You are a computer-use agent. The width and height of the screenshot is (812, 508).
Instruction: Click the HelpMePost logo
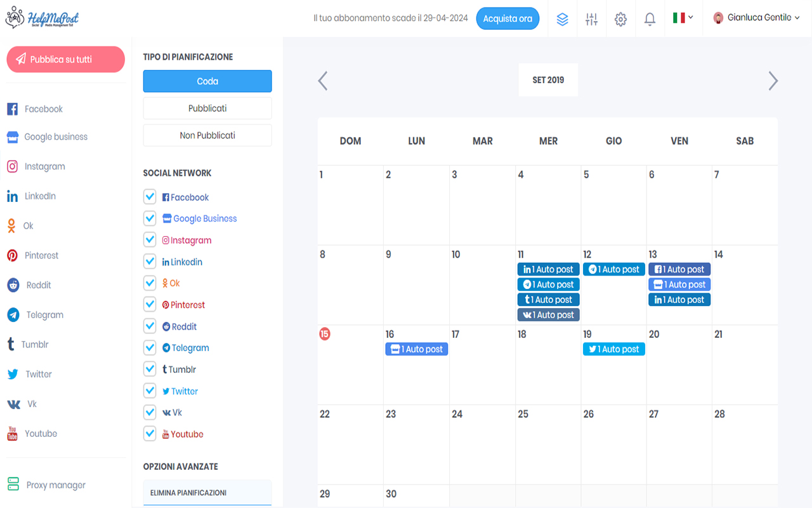click(42, 18)
